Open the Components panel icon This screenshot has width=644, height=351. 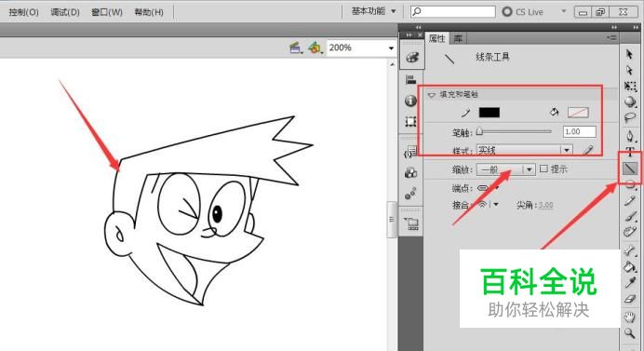(410, 173)
